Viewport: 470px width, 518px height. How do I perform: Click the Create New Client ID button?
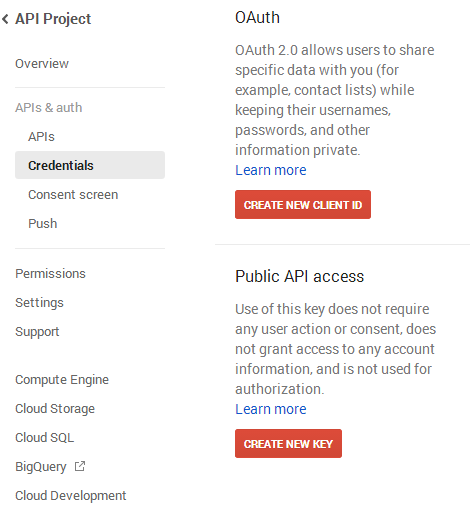pyautogui.click(x=303, y=205)
